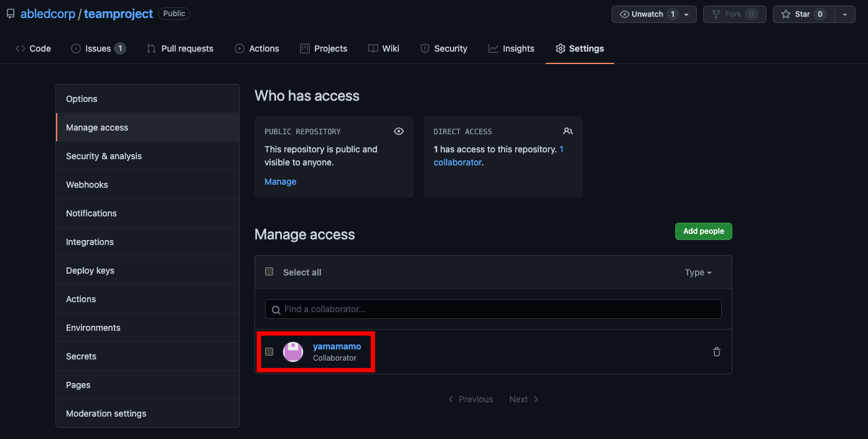Image resolution: width=868 pixels, height=439 pixels.
Task: Click the Next pagination button
Action: click(524, 399)
